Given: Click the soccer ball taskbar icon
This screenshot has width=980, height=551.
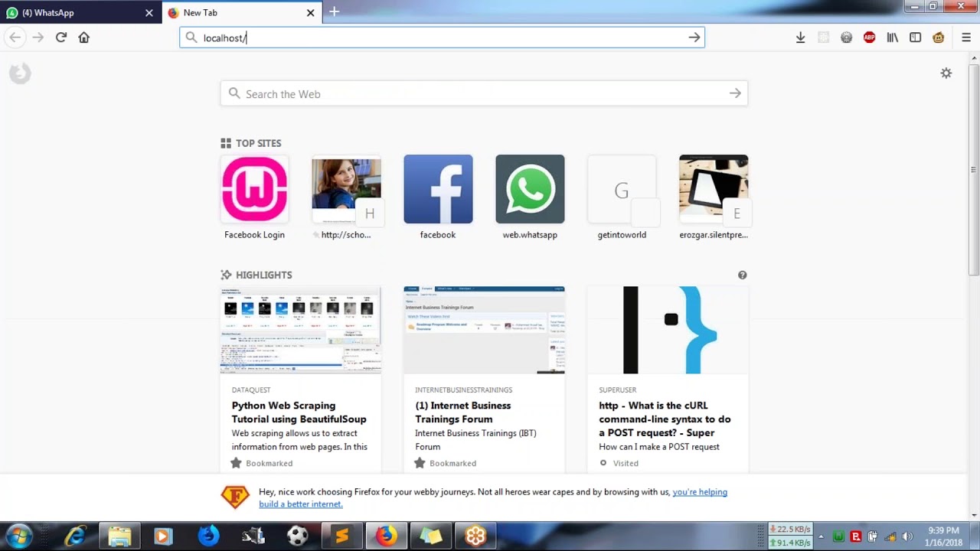Looking at the screenshot, I should (297, 536).
